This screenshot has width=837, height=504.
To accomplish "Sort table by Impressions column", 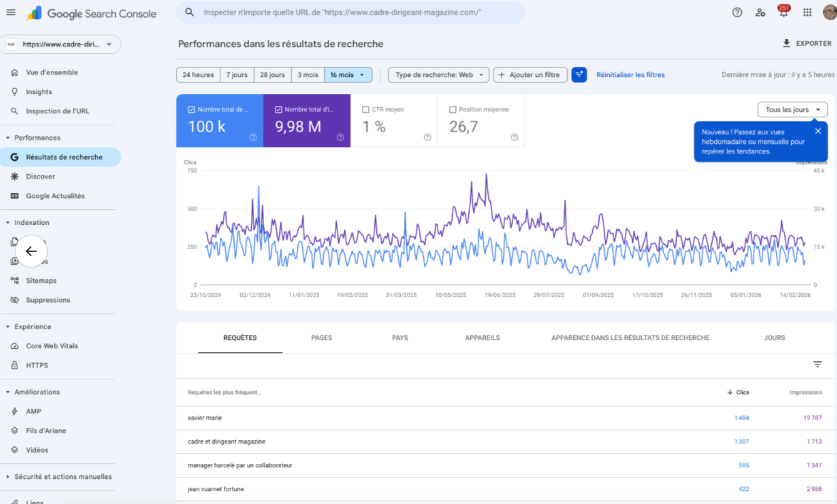I will 806,393.
